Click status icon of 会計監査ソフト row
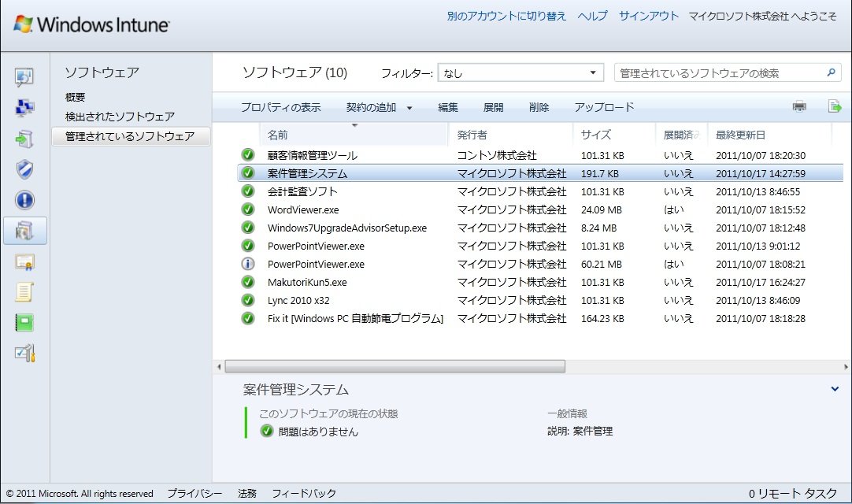This screenshot has height=504, width=852. (x=248, y=191)
